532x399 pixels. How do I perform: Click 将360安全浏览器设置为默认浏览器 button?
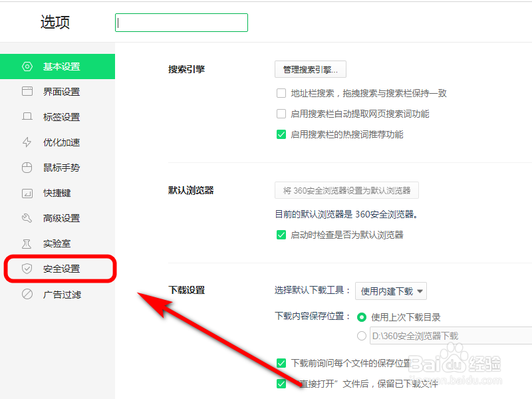(x=346, y=190)
